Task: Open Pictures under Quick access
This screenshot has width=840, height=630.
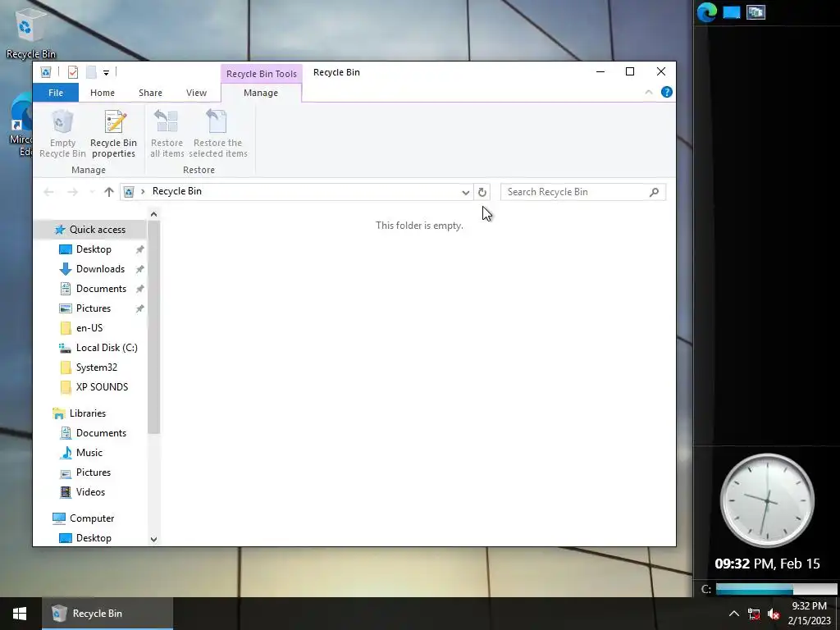Action: click(94, 308)
